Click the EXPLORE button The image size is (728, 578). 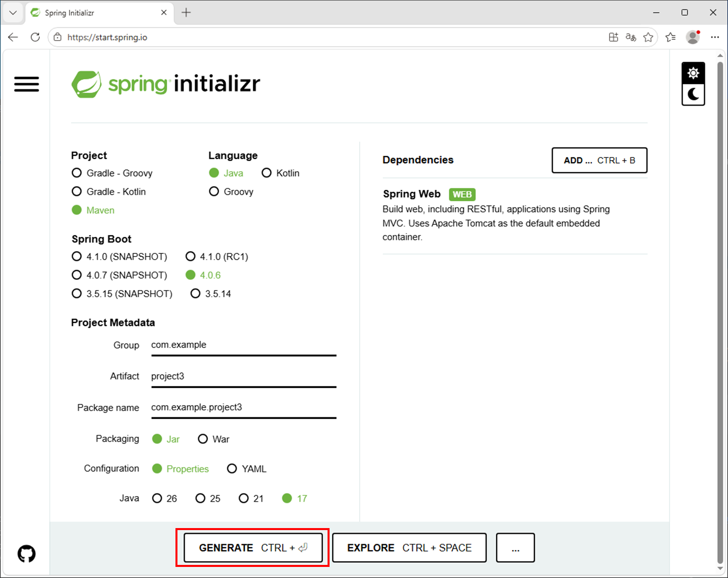409,547
